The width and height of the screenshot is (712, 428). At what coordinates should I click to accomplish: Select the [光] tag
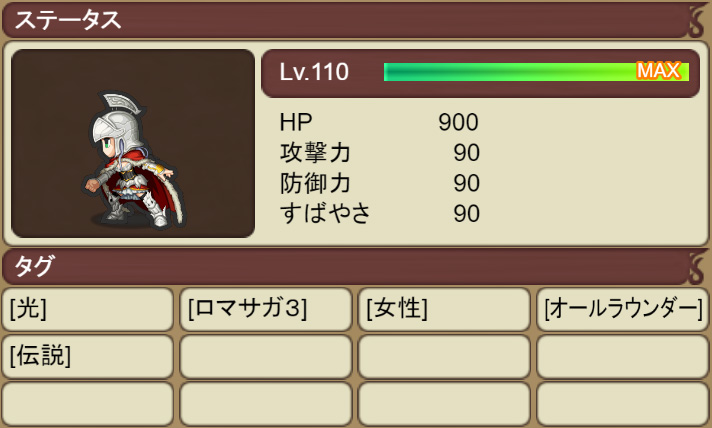point(88,309)
